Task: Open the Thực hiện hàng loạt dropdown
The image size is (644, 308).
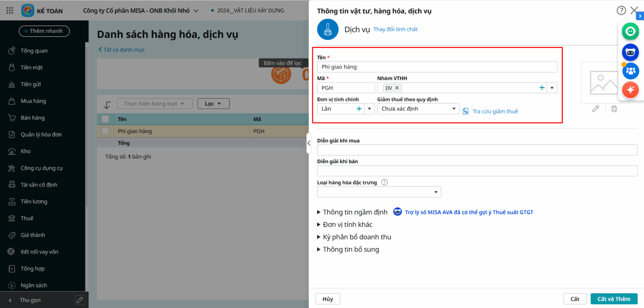Action: click(x=155, y=104)
